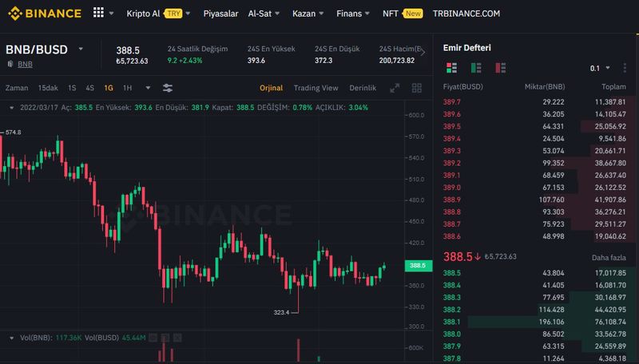Click the red down arrow beside 388.5
This screenshot has width=639, height=364.
tap(477, 257)
